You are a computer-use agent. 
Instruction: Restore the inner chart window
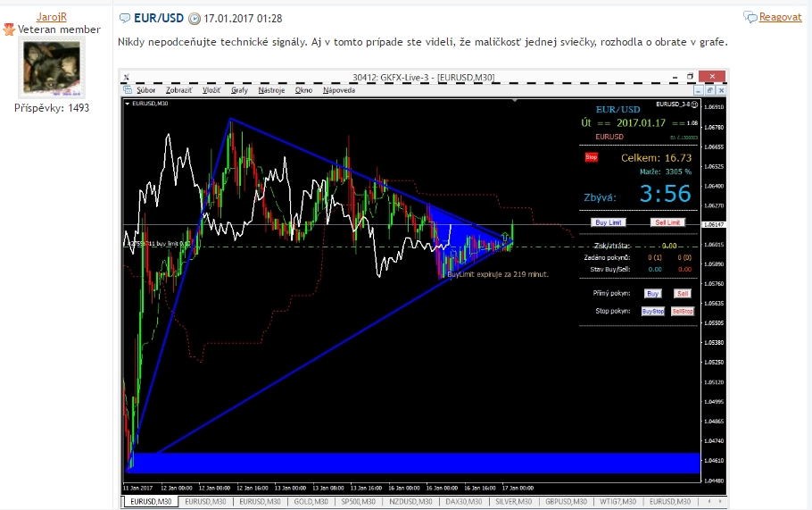[x=709, y=90]
